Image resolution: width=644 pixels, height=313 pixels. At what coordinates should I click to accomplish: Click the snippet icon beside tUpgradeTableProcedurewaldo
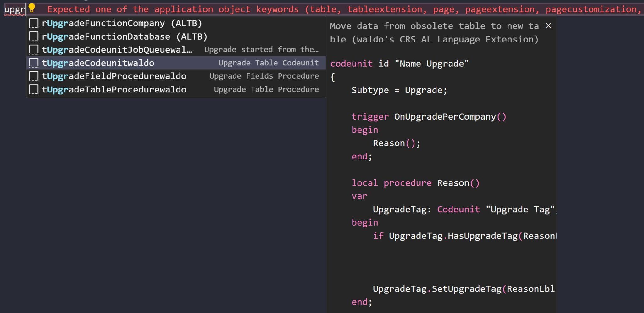(34, 89)
